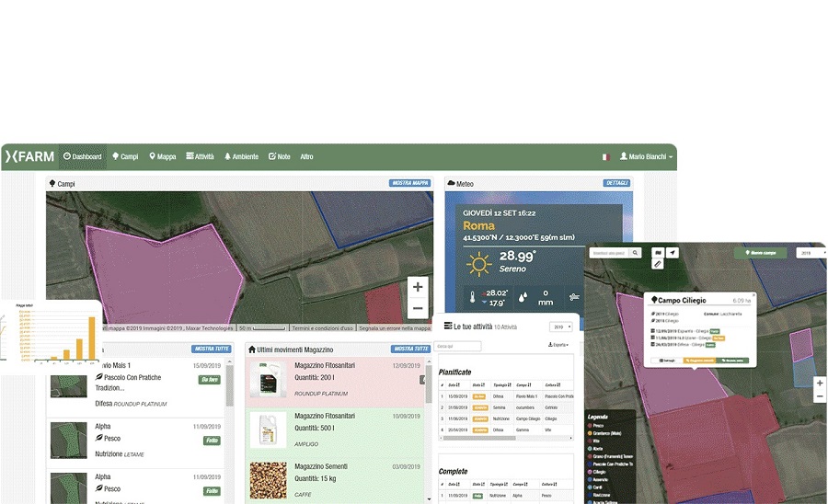Screen dimensions: 828x504
Task: Click the Italian flag language icon
Action: click(x=606, y=157)
